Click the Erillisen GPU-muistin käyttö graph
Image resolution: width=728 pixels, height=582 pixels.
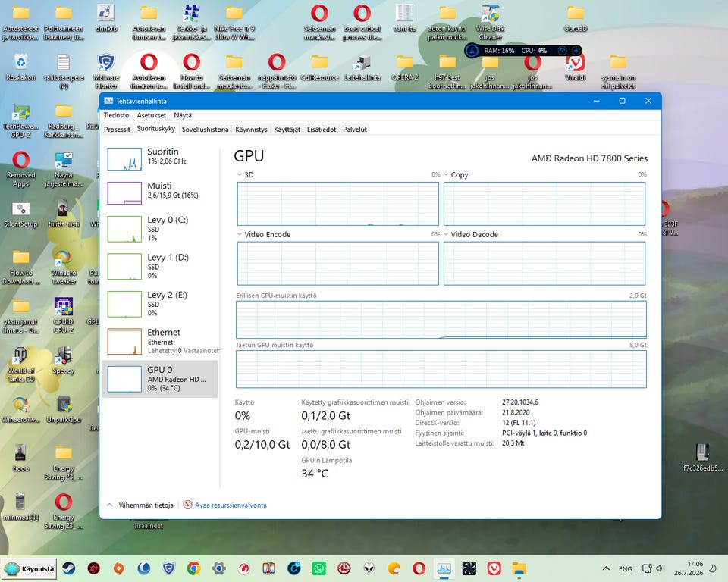point(441,319)
